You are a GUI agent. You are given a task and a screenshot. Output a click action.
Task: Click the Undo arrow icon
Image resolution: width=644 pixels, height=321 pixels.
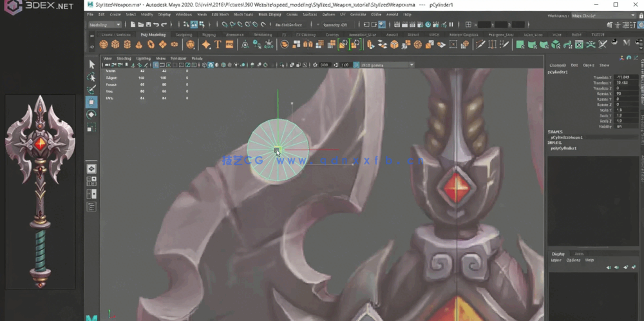point(156,24)
